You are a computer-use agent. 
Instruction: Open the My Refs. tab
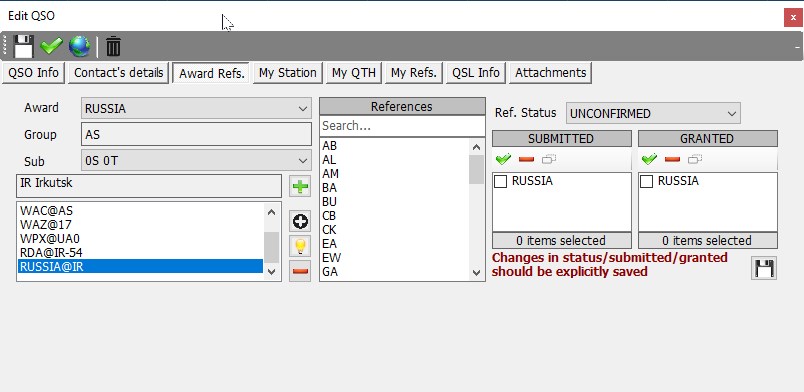point(414,73)
